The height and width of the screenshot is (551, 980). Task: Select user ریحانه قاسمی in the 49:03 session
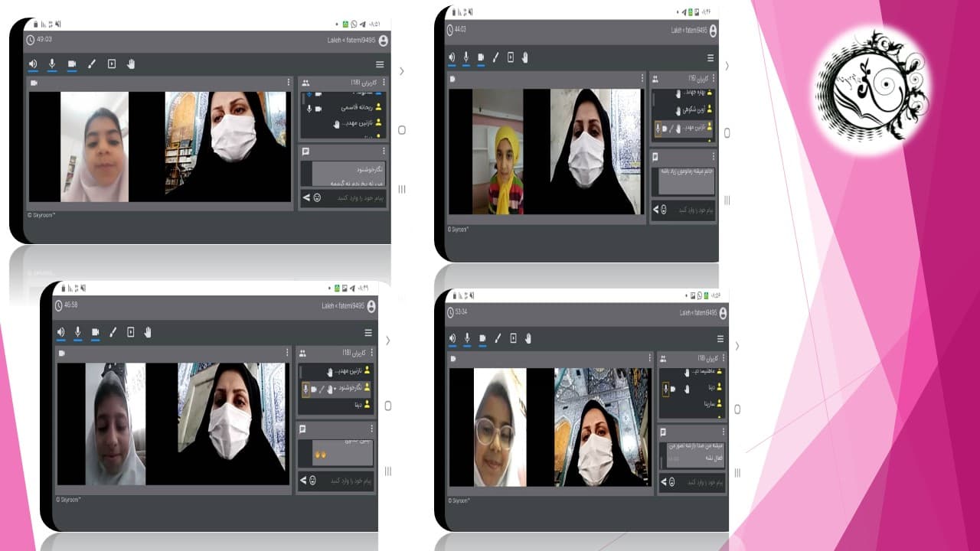(x=344, y=108)
